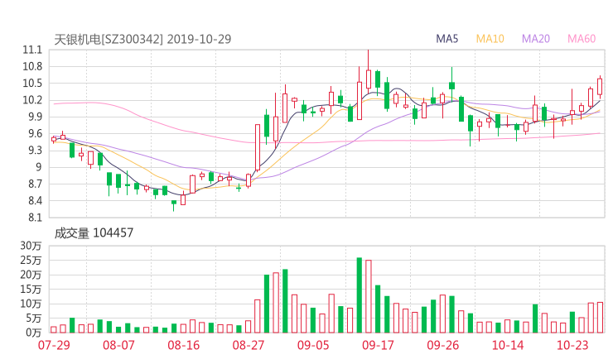613x364 pixels.
Task: Click the 08-16 date axis label
Action: pos(184,345)
